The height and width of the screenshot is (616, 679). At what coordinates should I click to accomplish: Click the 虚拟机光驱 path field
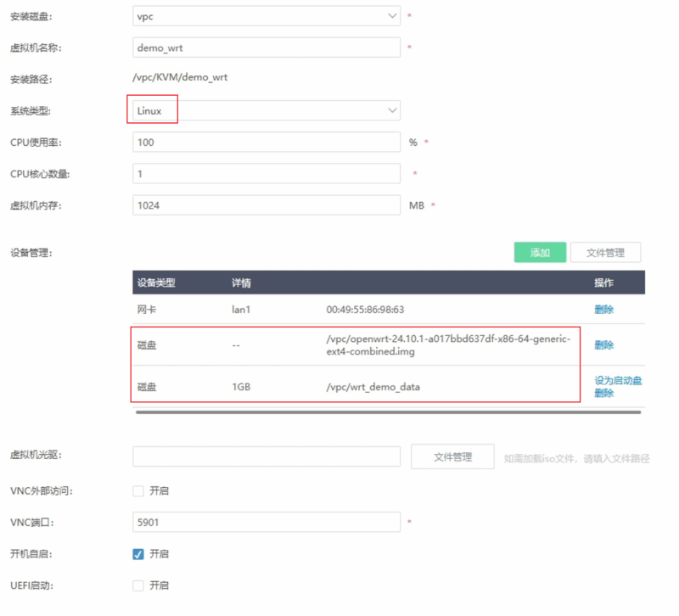(x=266, y=456)
